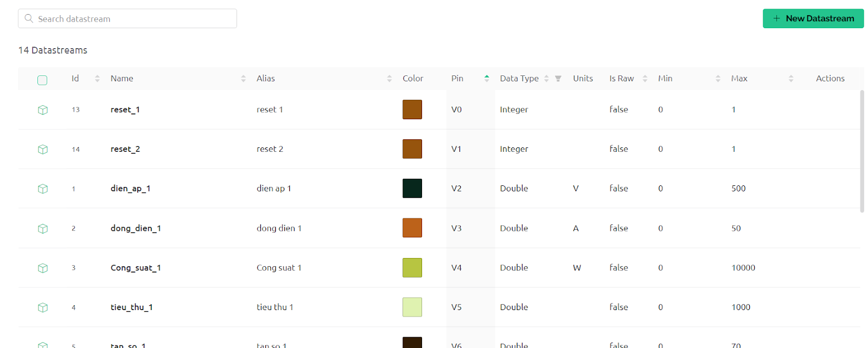Sort by Is Raw column arrows

pos(645,79)
